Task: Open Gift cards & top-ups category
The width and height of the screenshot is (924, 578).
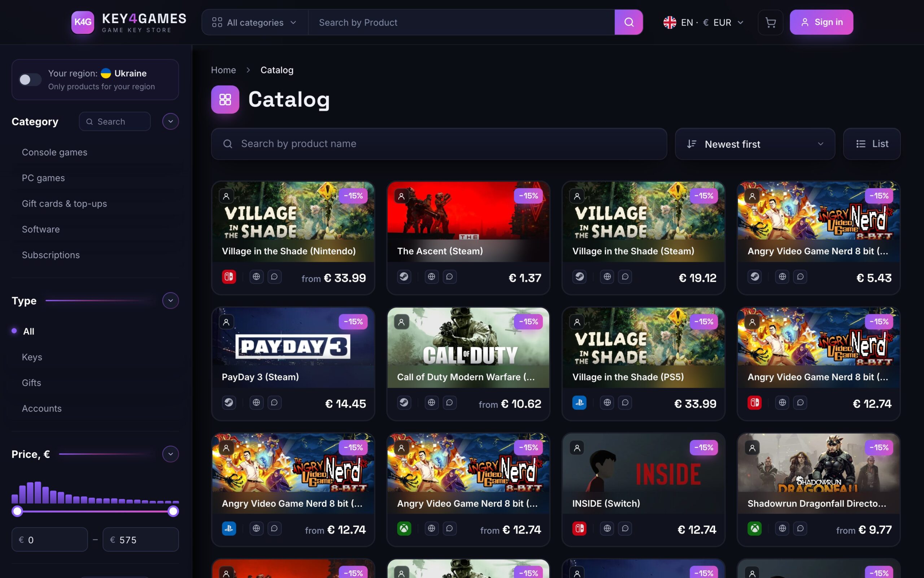Action: tap(65, 204)
